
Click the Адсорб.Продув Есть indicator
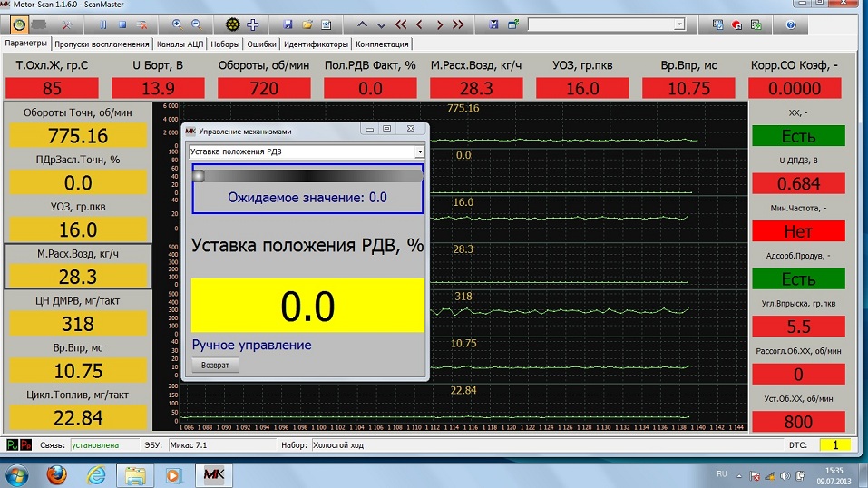tap(798, 279)
